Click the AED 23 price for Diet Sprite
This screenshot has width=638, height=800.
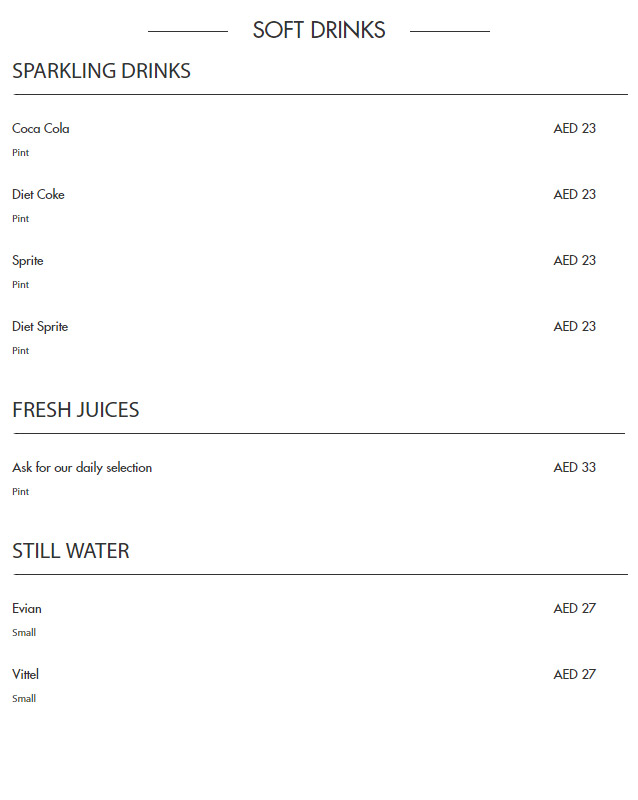pos(574,326)
